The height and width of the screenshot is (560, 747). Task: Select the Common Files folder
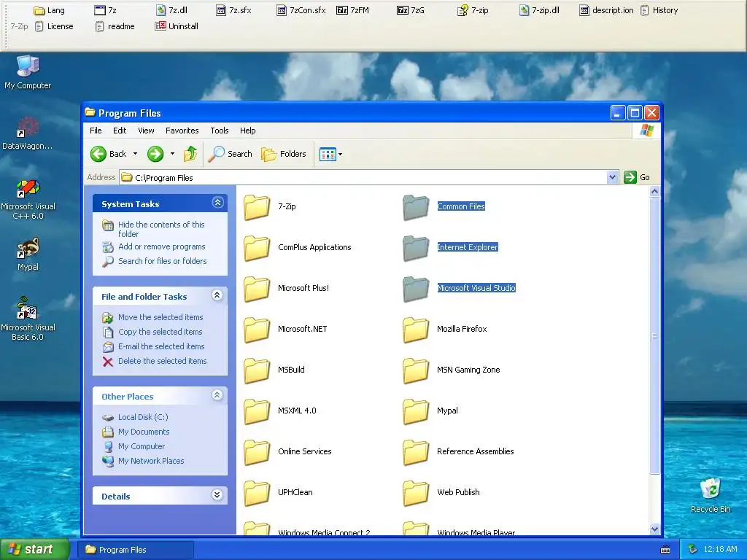(x=444, y=206)
